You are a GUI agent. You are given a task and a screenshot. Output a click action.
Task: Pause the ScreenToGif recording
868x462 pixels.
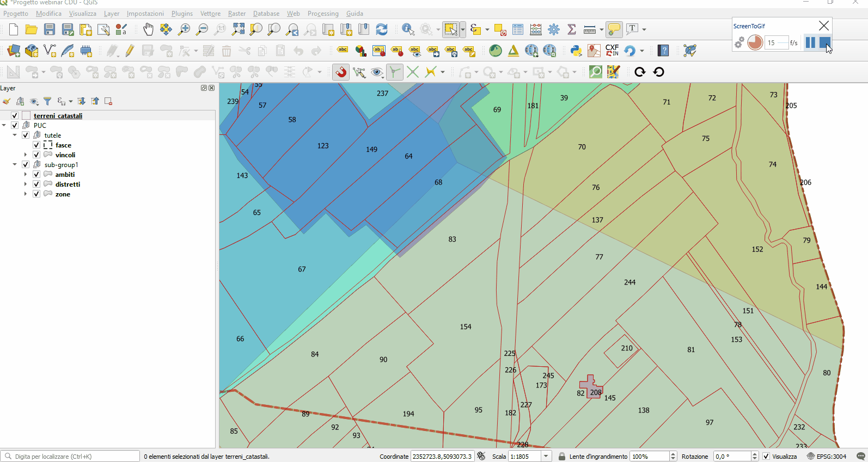pyautogui.click(x=810, y=42)
